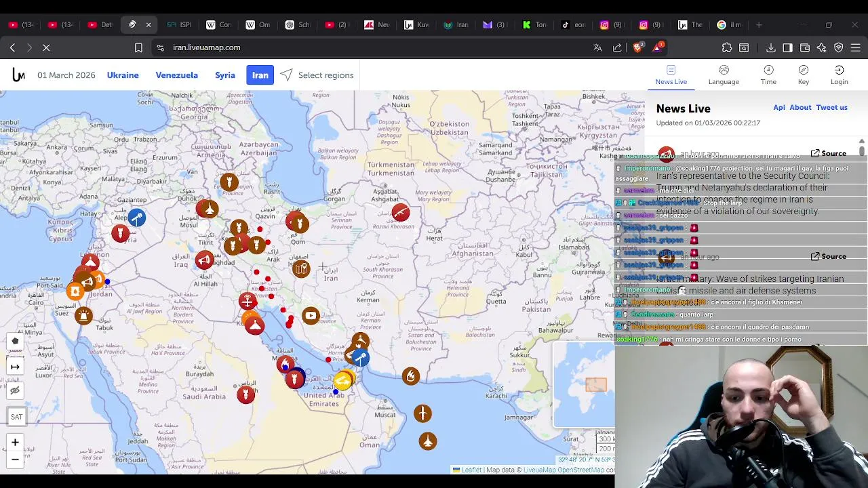Open a new browser tab
This screenshot has height=488, width=868.
coord(759,24)
